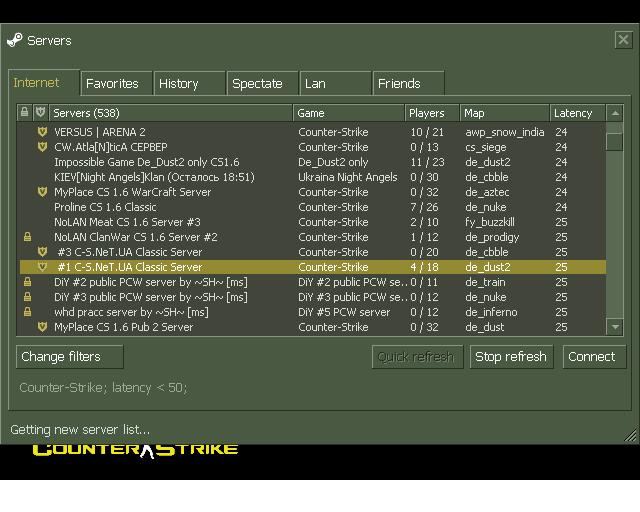Viewport: 640px width, 512px height.
Task: Open the Friends tab
Action: [409, 84]
